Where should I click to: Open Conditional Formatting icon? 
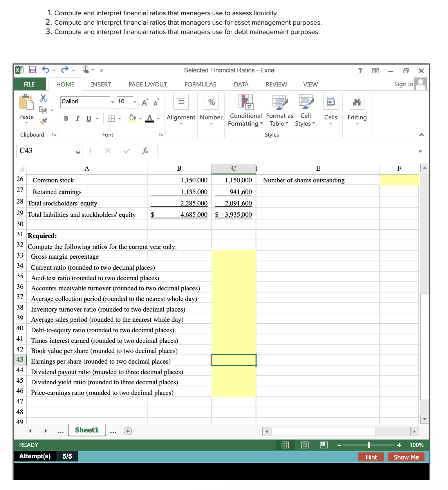click(x=246, y=102)
